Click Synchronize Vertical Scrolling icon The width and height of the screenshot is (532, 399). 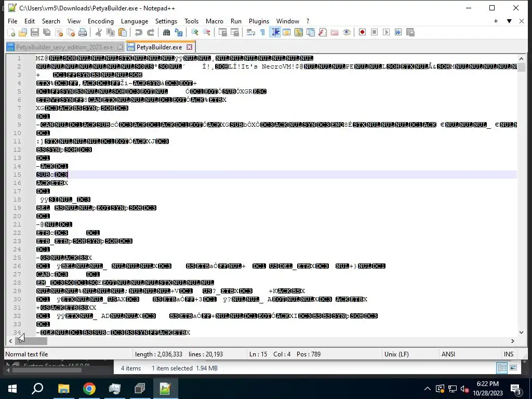coord(222,32)
